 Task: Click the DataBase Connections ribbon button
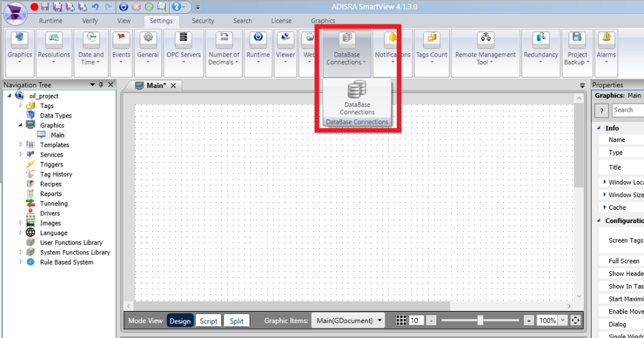[347, 53]
